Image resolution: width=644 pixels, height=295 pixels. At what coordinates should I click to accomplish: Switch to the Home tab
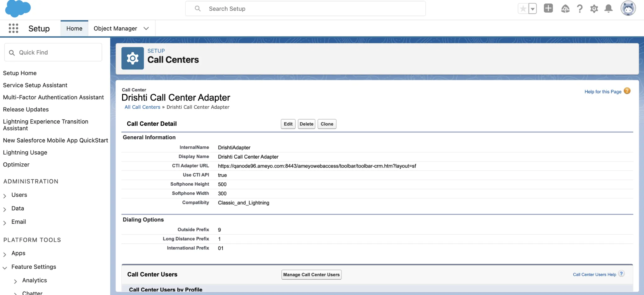[x=74, y=29]
